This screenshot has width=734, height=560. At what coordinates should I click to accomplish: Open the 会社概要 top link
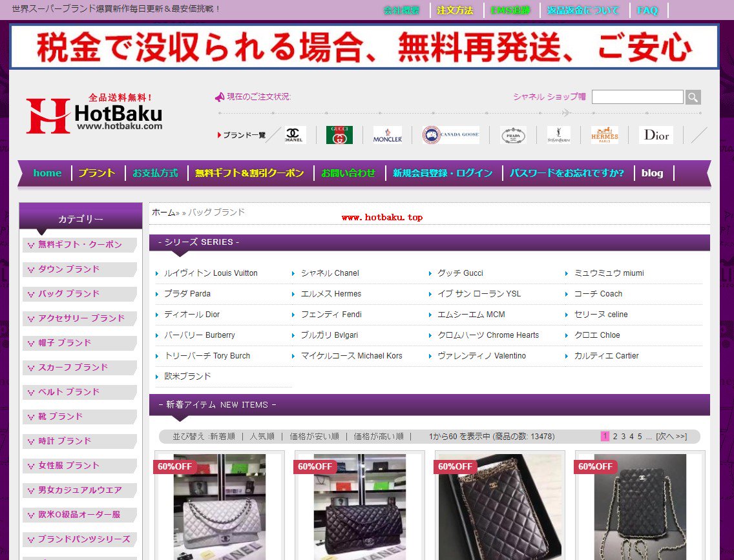(401, 10)
